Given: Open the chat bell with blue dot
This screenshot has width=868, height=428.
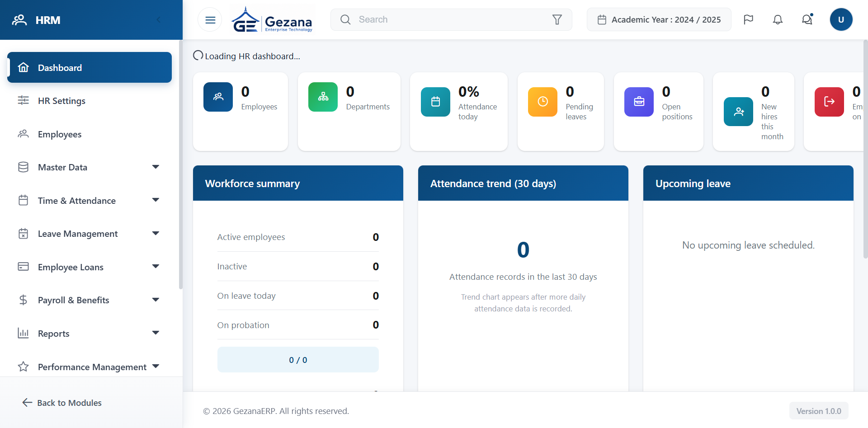Looking at the screenshot, I should [807, 19].
